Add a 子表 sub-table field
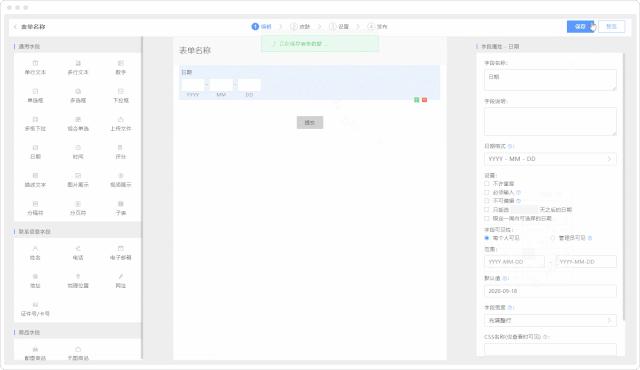The width and height of the screenshot is (640, 370). (120, 208)
